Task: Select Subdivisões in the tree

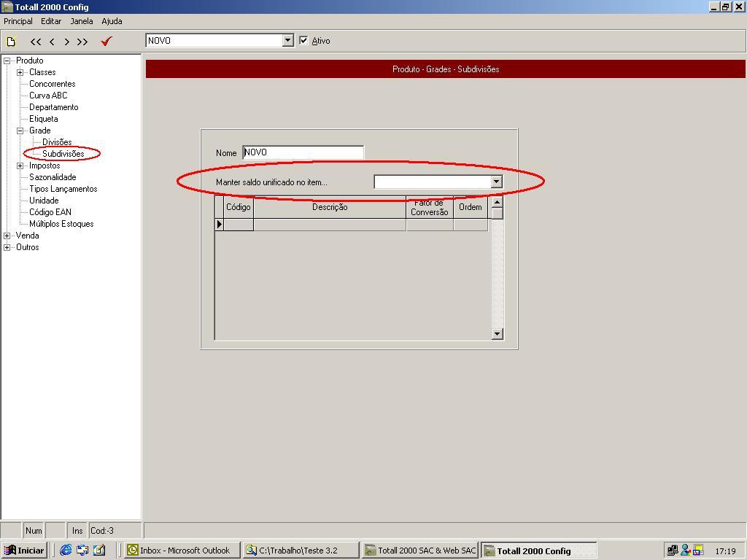Action: 63,154
